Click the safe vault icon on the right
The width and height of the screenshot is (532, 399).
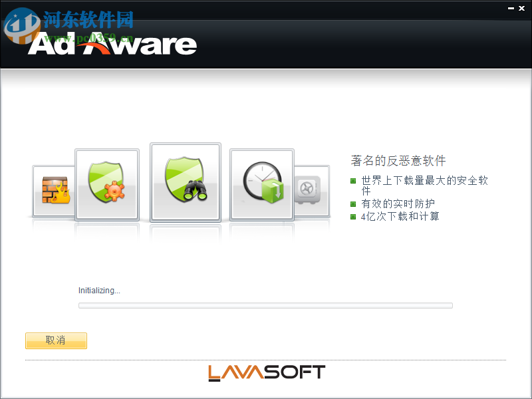point(308,190)
